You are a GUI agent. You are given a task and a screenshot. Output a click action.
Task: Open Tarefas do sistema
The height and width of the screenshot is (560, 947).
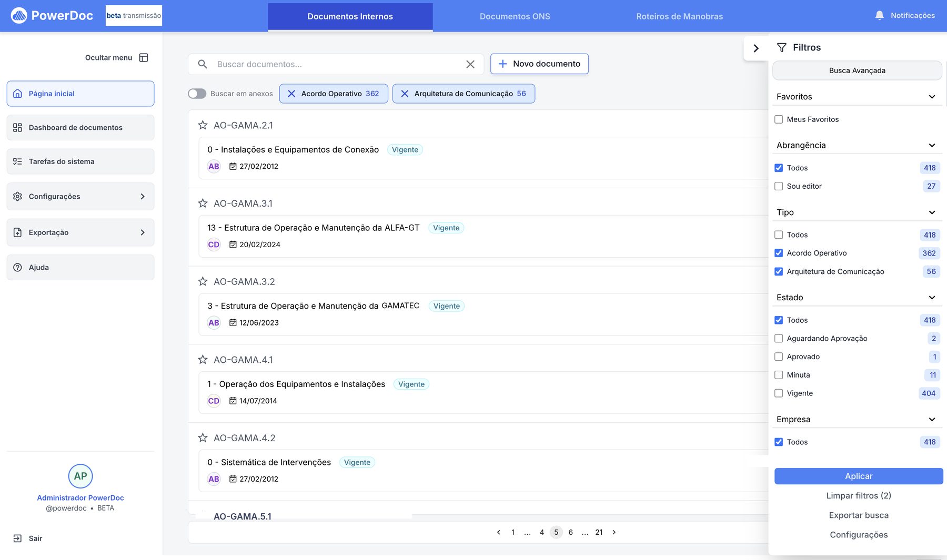coord(80,161)
